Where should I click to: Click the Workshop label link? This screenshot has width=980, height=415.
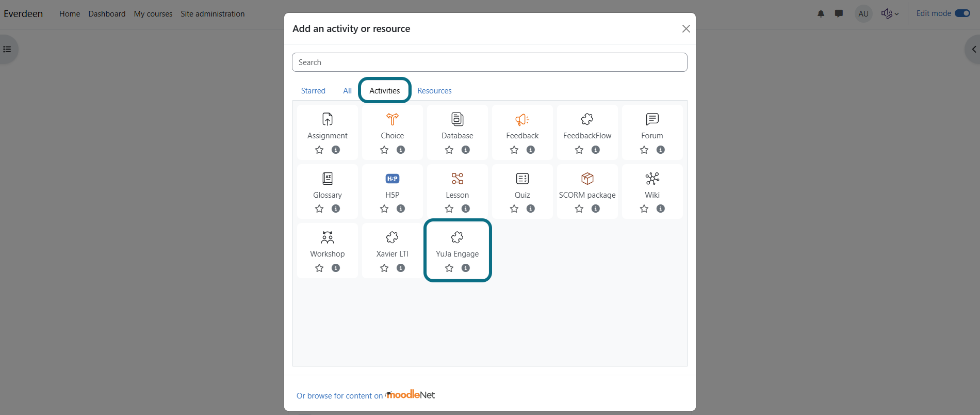point(328,253)
